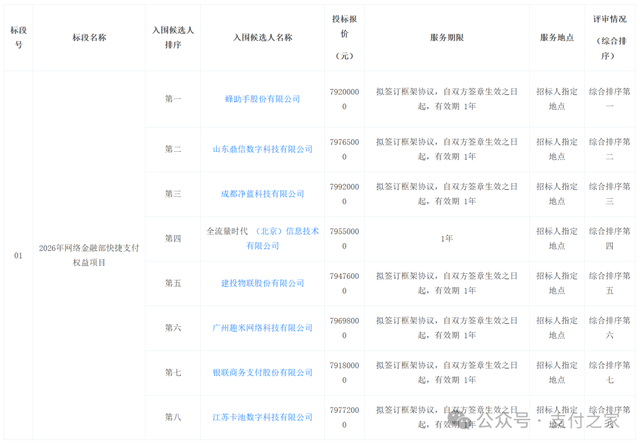This screenshot has width=640, height=446.
Task: Click 招标人指定地点 in the 第二 row
Action: point(557,149)
